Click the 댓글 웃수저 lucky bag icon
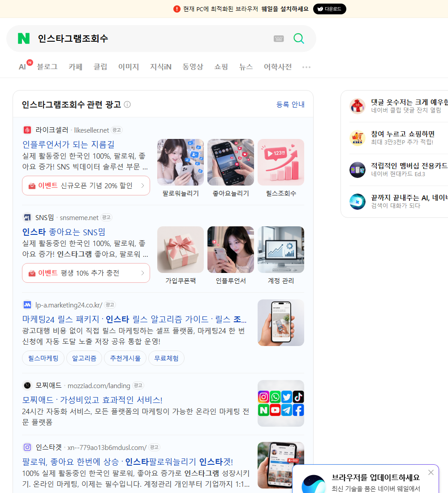This screenshot has width=448, height=493. 358,106
